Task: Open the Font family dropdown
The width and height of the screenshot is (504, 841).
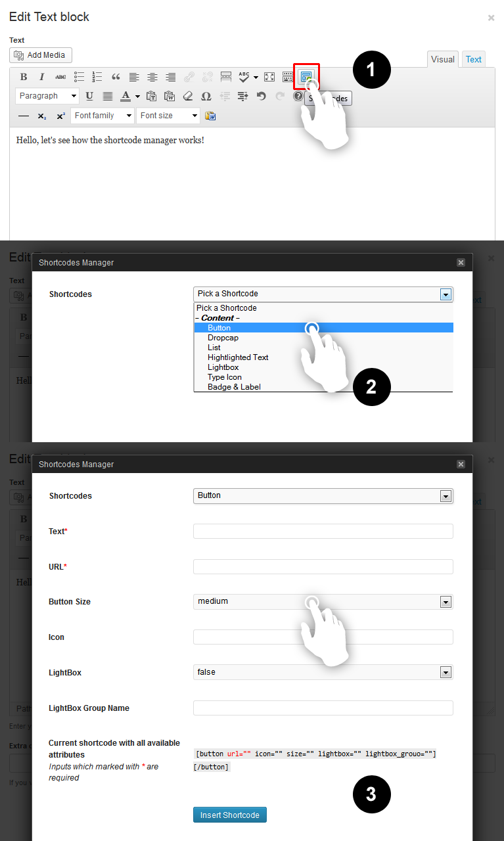Action: [103, 116]
